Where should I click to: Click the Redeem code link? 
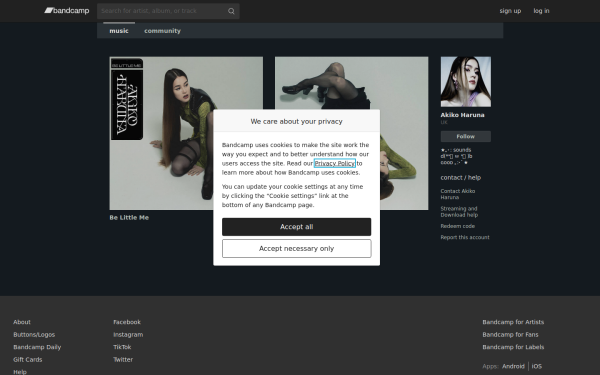click(458, 226)
